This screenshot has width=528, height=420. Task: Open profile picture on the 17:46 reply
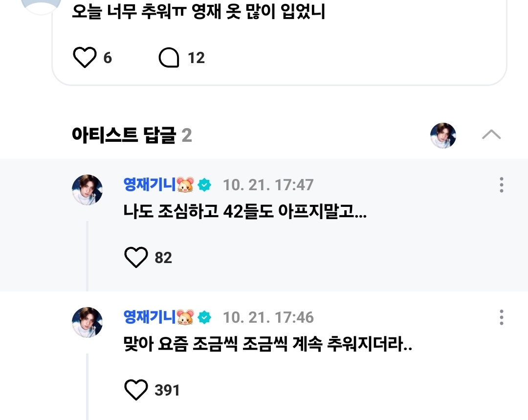pos(87,322)
